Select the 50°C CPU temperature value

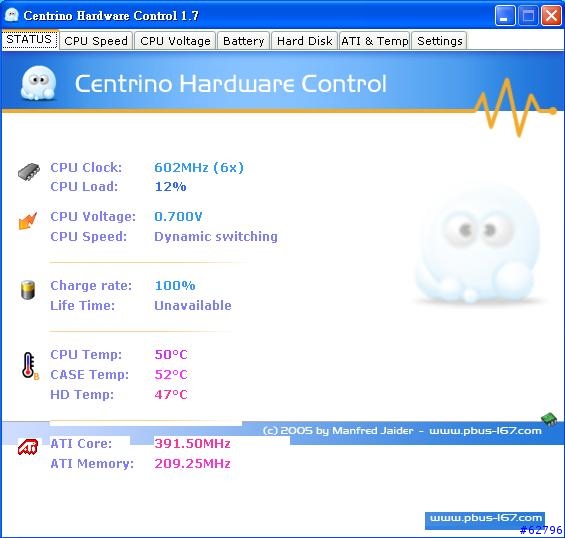coord(171,355)
